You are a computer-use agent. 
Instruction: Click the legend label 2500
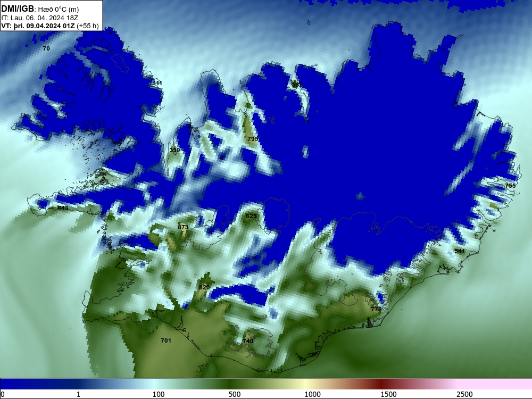tap(464, 394)
